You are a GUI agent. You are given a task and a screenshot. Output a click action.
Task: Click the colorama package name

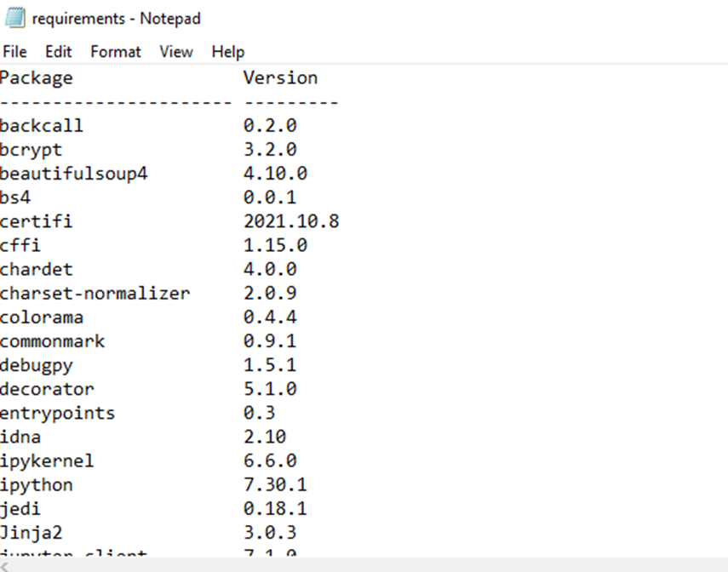[x=42, y=317]
